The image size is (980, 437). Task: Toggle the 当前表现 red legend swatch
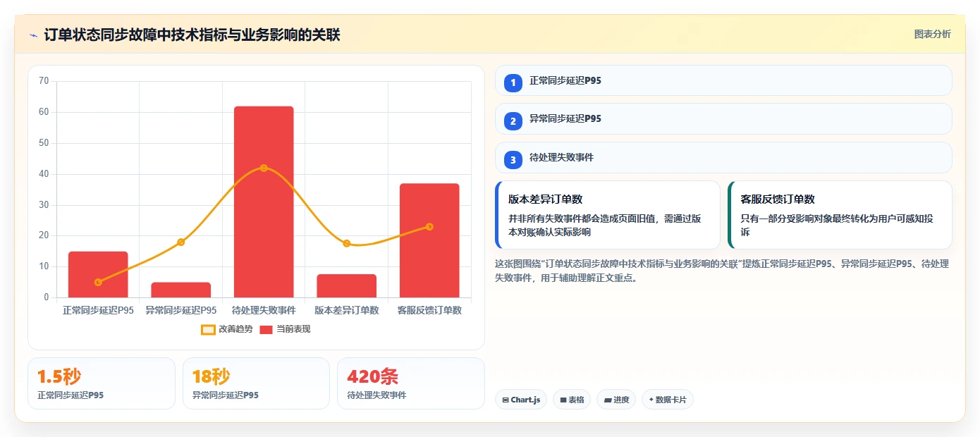[266, 329]
